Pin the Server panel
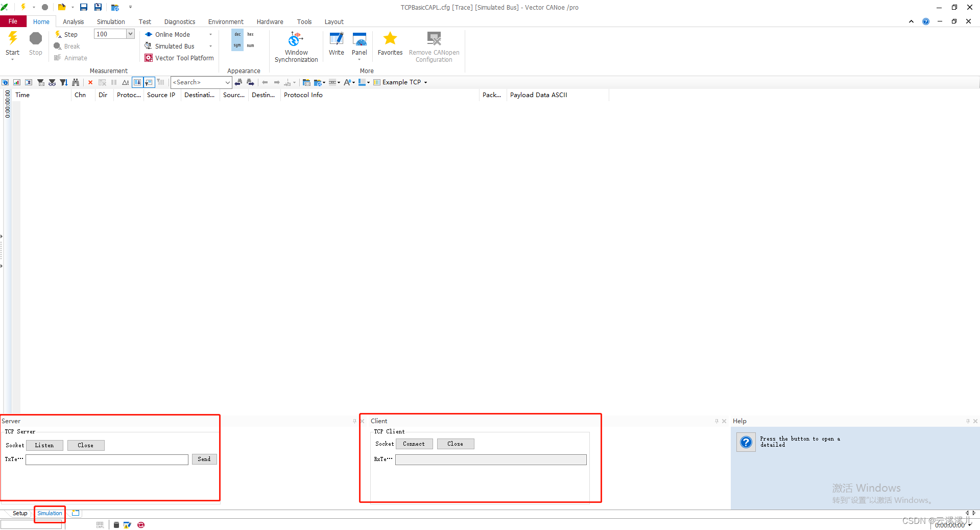Screen dimensions: 980x530 coord(354,421)
